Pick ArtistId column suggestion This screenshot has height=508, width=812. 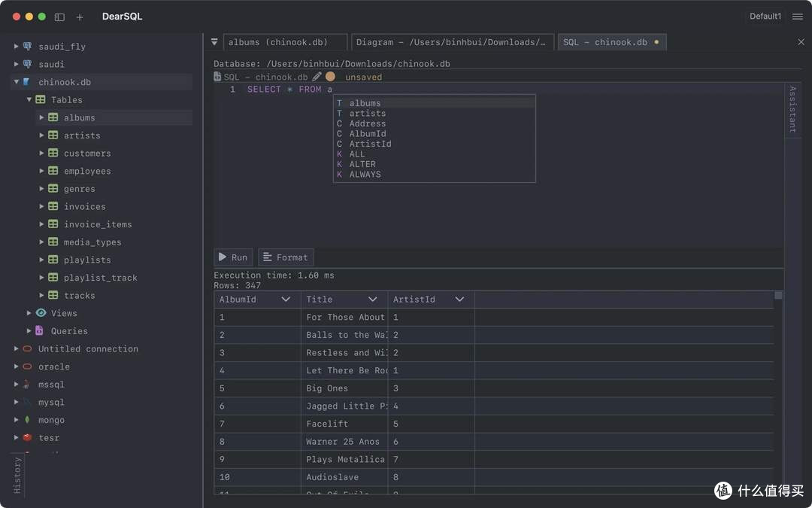point(434,144)
